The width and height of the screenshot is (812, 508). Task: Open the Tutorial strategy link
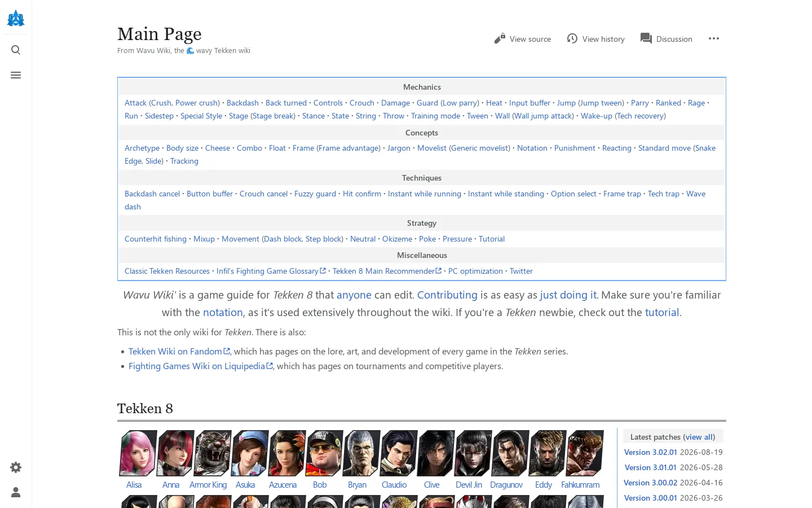pos(492,239)
